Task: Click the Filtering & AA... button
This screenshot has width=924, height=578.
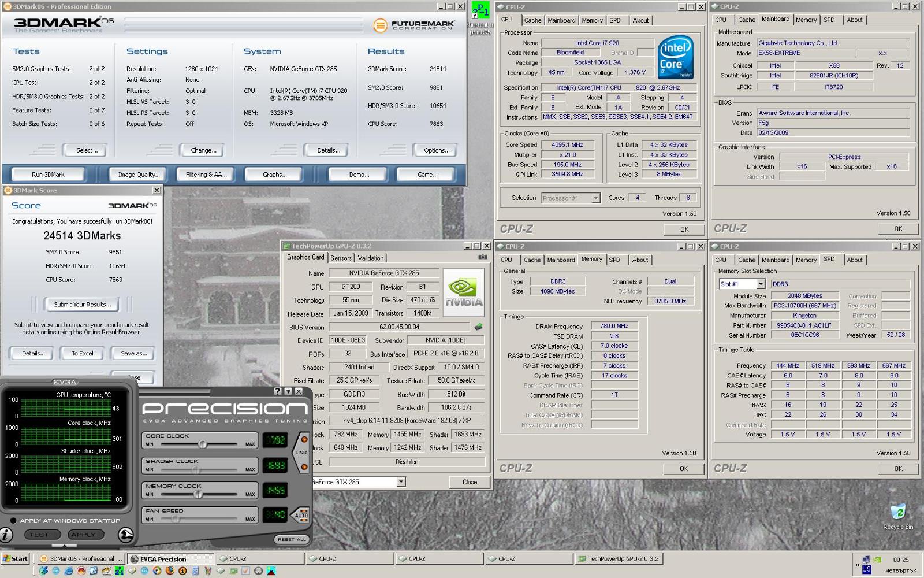Action: point(206,175)
